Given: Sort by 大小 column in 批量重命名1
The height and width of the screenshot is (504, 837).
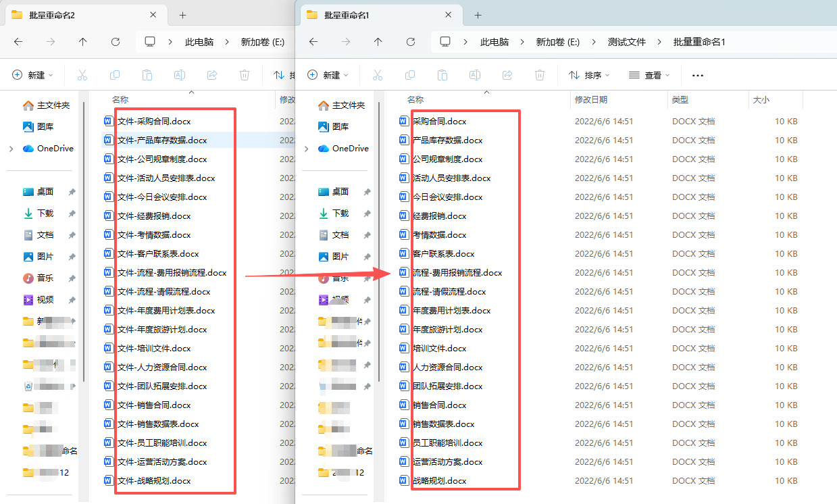Looking at the screenshot, I should pyautogui.click(x=761, y=100).
